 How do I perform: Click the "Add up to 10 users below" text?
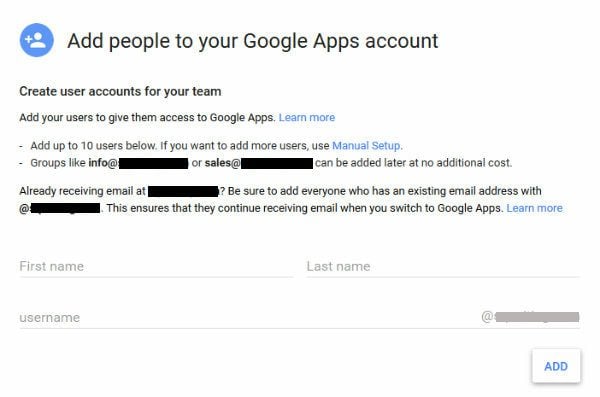tap(93, 146)
